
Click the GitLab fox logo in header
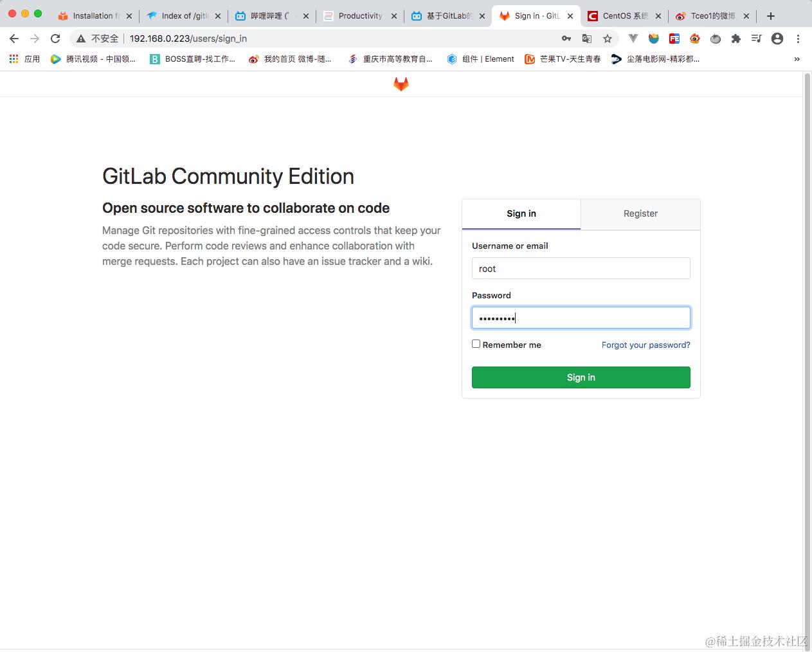pyautogui.click(x=401, y=84)
